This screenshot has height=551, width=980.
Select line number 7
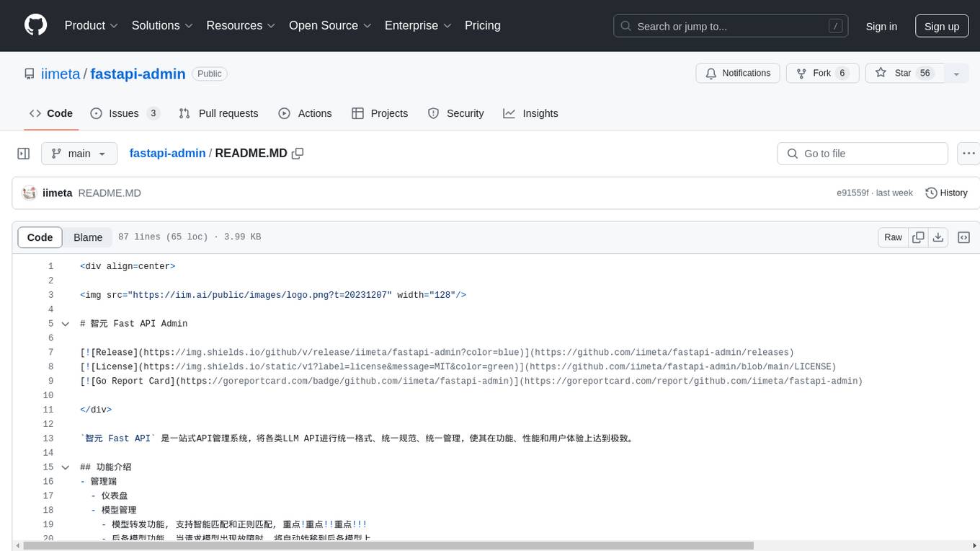click(x=50, y=353)
